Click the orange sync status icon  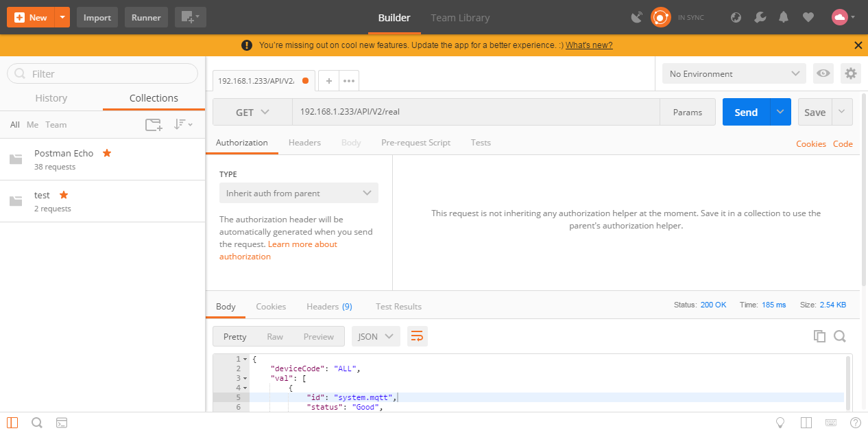point(660,17)
